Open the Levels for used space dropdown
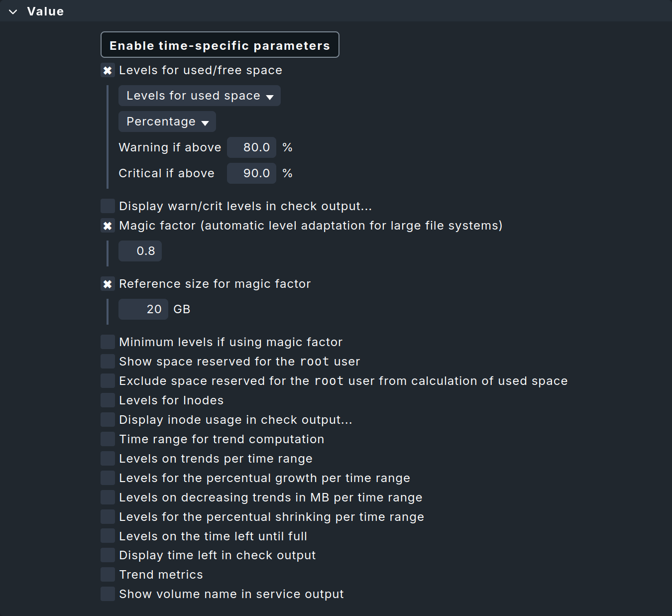The image size is (672, 616). [199, 96]
